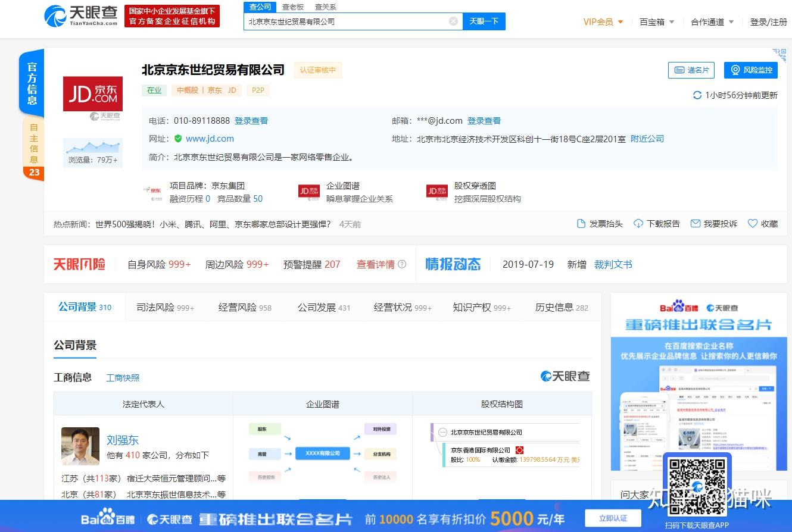
Task: Click the favorite (收藏) heart icon
Action: click(753, 224)
